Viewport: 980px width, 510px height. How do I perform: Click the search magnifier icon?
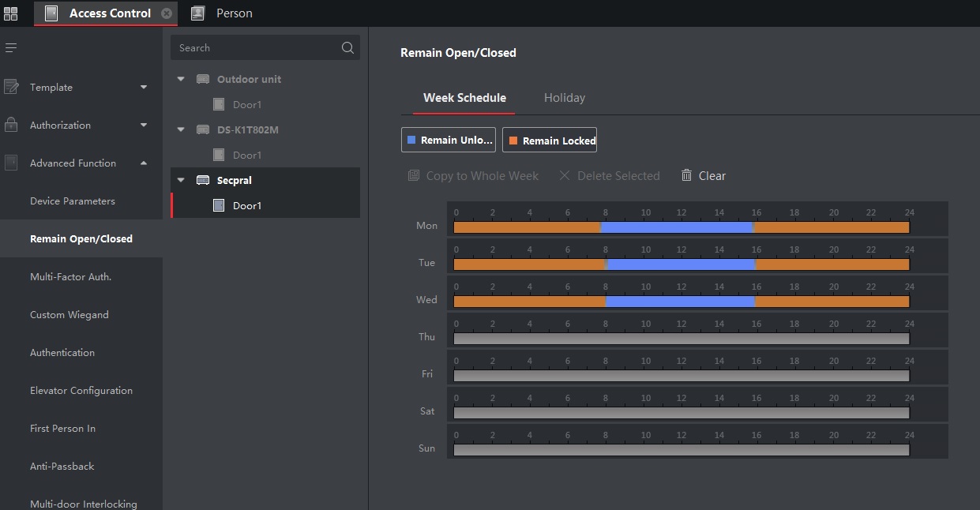pos(347,48)
